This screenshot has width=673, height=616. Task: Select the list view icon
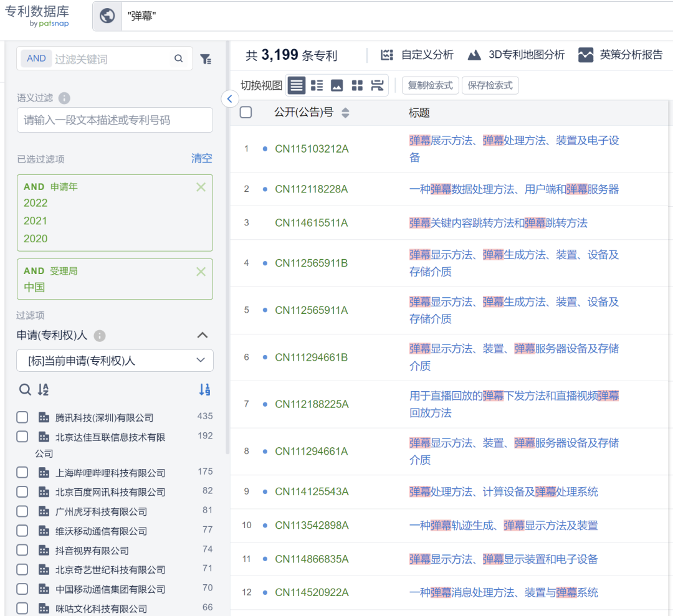297,85
